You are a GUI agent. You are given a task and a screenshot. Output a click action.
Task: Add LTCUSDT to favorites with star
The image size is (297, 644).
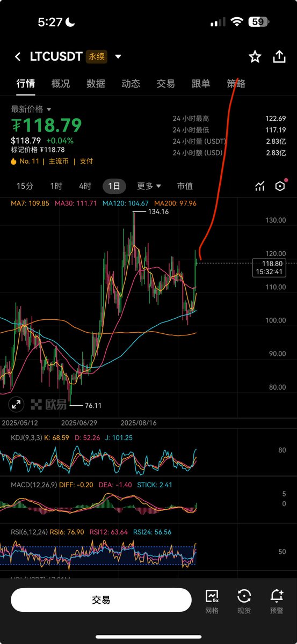coord(255,57)
